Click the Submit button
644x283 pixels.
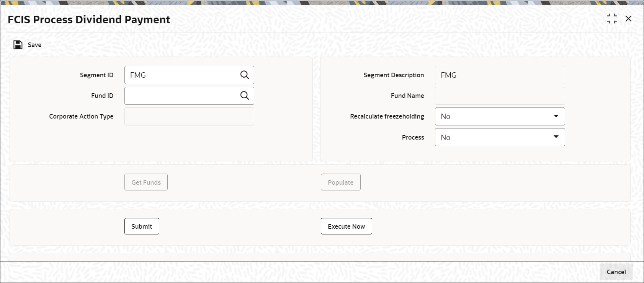[142, 226]
